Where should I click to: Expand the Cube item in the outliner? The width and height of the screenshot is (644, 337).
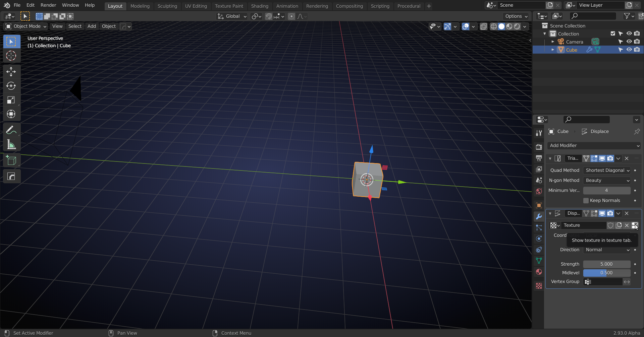pos(553,50)
